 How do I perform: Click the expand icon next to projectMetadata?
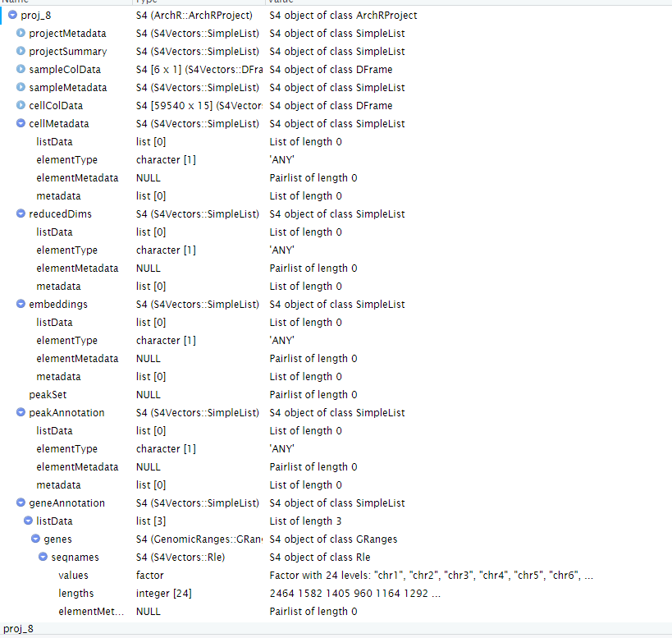(21, 33)
